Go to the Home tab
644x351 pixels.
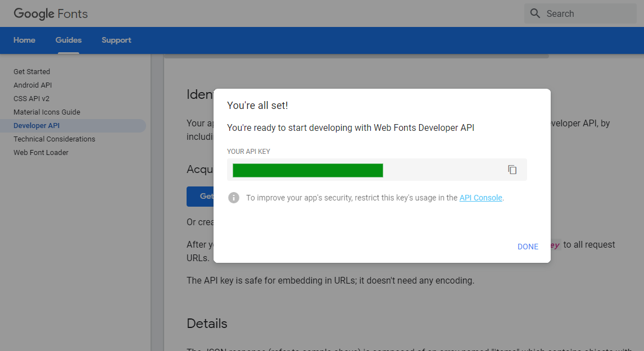click(24, 40)
